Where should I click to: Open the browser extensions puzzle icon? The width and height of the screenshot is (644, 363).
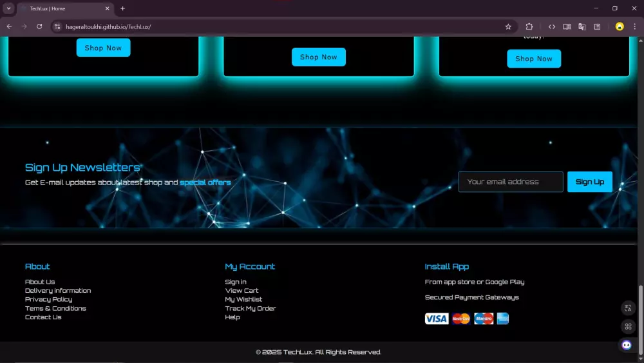[x=529, y=26]
